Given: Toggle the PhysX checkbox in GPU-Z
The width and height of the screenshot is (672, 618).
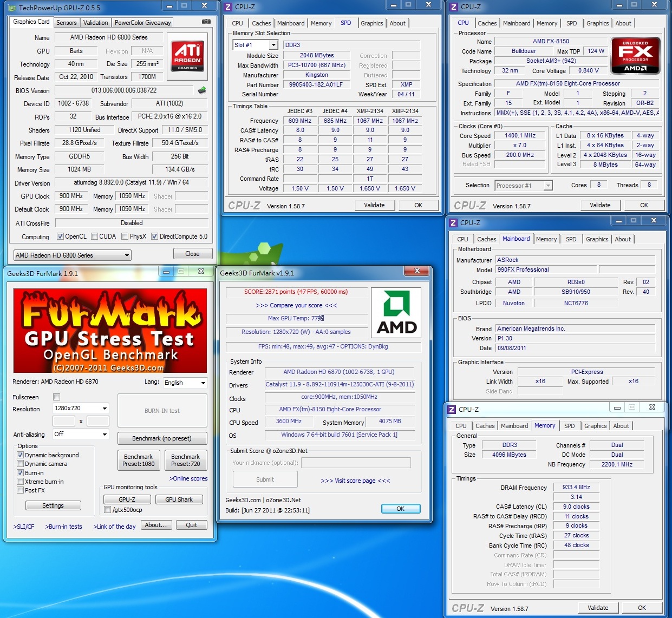Looking at the screenshot, I should point(125,236).
